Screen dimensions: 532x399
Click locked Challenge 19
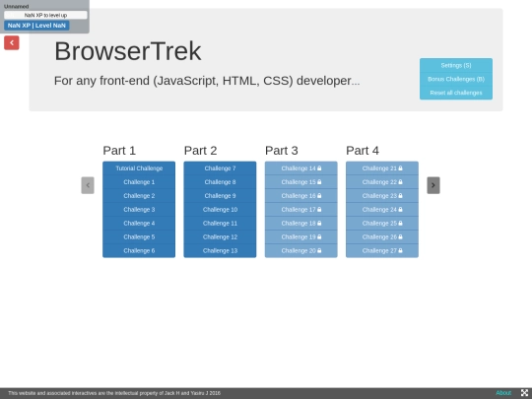[300, 236]
